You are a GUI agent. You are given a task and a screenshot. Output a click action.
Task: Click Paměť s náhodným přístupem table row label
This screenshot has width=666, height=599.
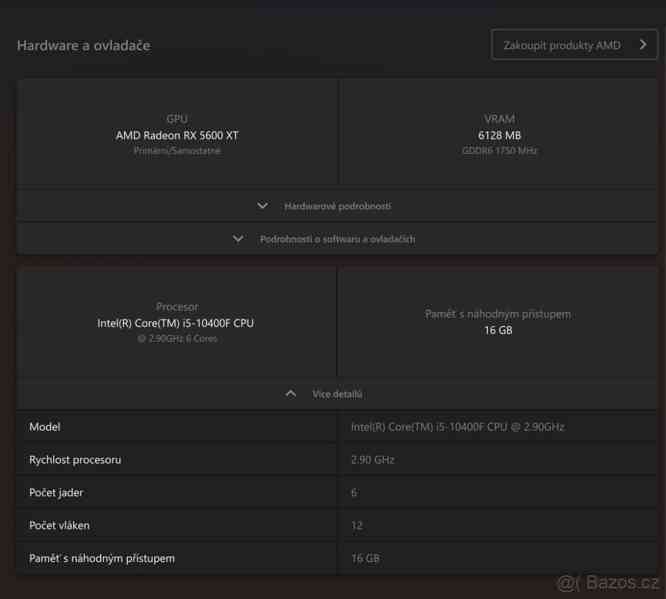coord(102,558)
